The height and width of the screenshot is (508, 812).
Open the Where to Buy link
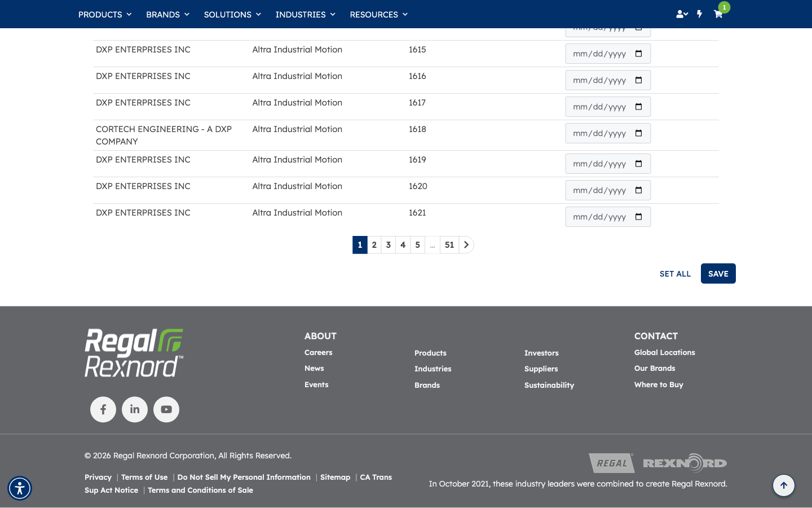point(659,384)
